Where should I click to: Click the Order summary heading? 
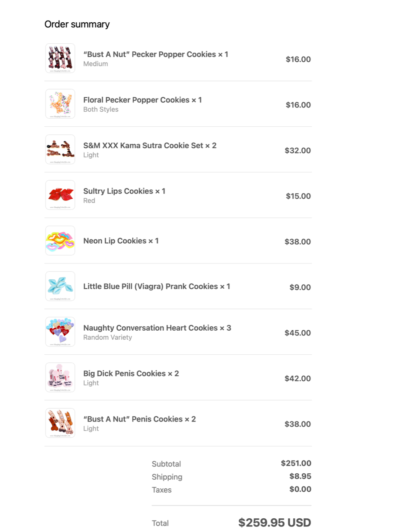pyautogui.click(x=77, y=24)
